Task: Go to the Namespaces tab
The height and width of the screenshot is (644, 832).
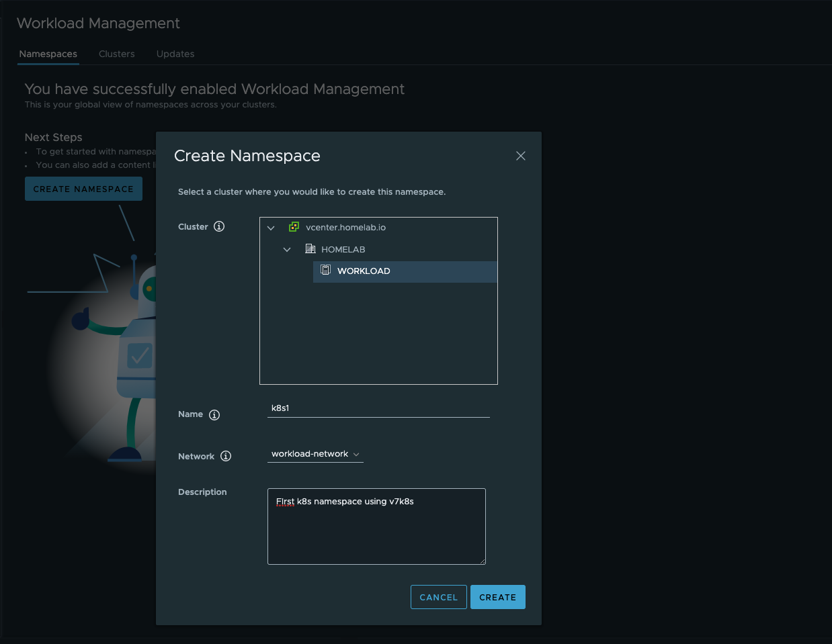Action: click(48, 54)
